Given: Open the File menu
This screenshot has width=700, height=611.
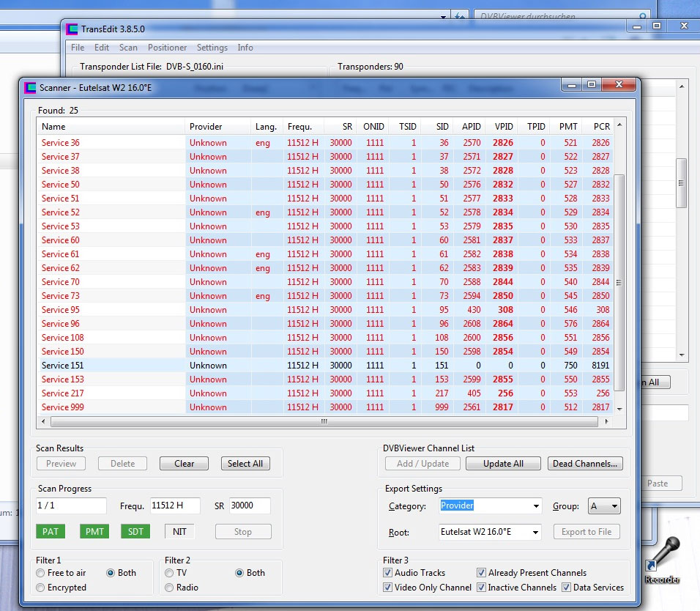Looking at the screenshot, I should (x=78, y=48).
